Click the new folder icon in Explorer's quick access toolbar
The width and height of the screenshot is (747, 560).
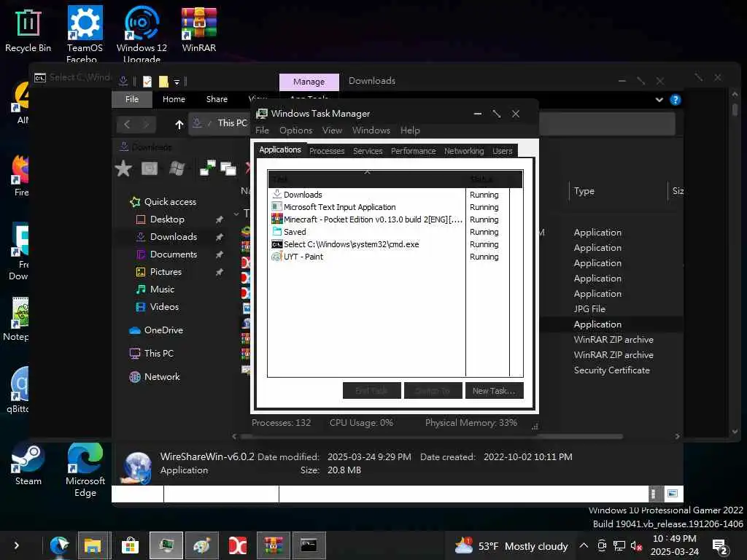[x=163, y=82]
